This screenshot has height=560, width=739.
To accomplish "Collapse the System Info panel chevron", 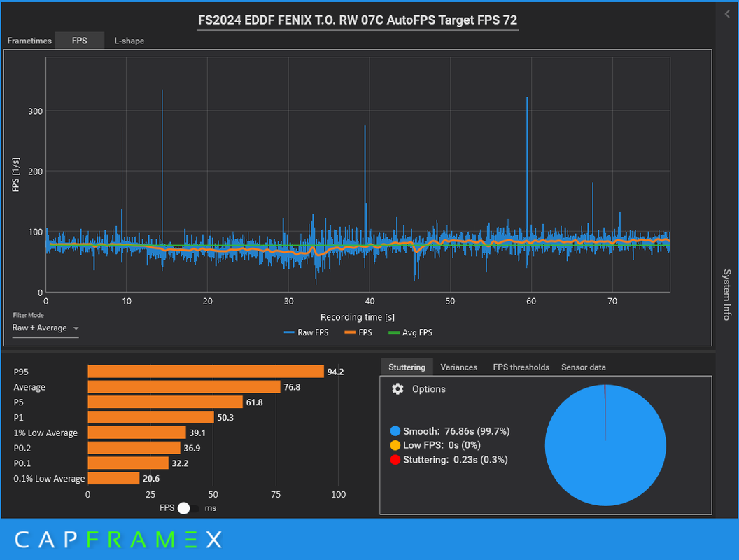I will [x=727, y=14].
